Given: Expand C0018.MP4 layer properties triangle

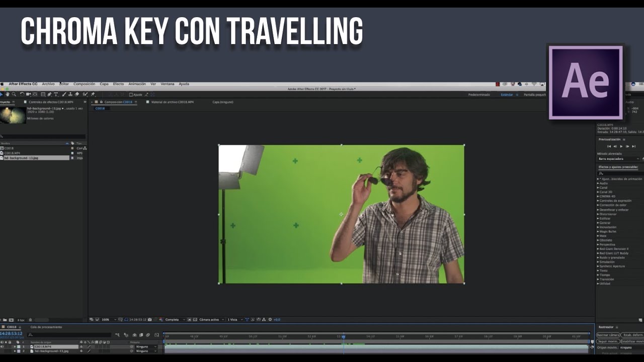Looking at the screenshot, I should 15,346.
